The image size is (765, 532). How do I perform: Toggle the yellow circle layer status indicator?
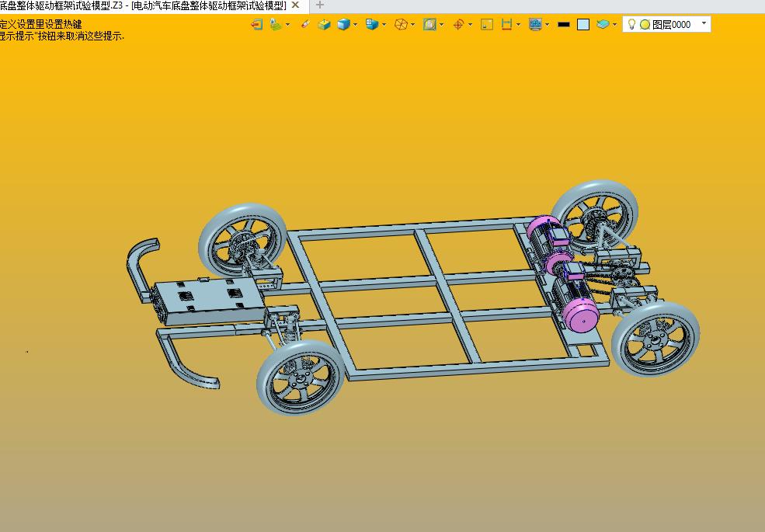pyautogui.click(x=645, y=24)
